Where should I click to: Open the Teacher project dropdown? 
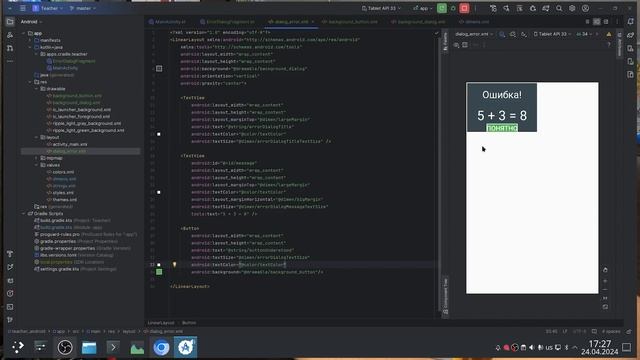(x=48, y=8)
